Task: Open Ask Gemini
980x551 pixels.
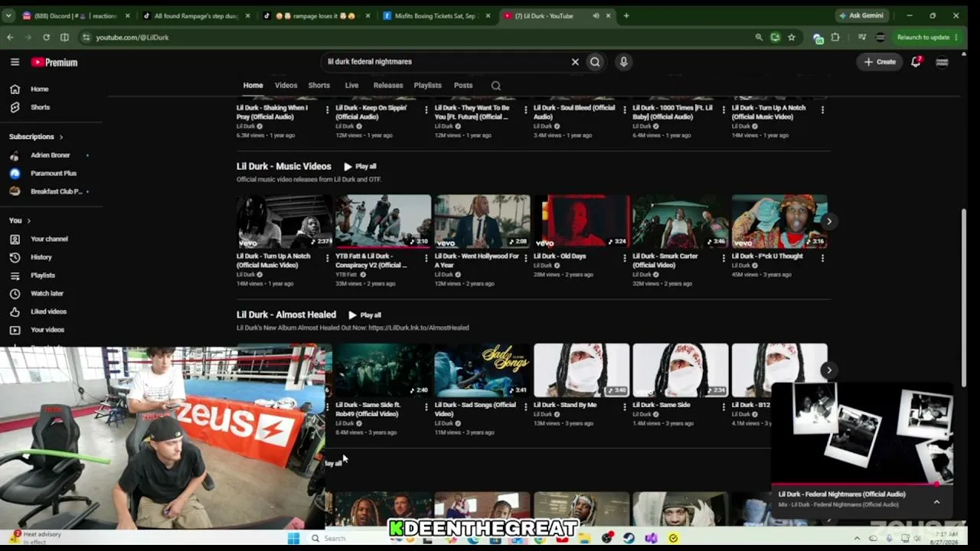Action: 861,15
